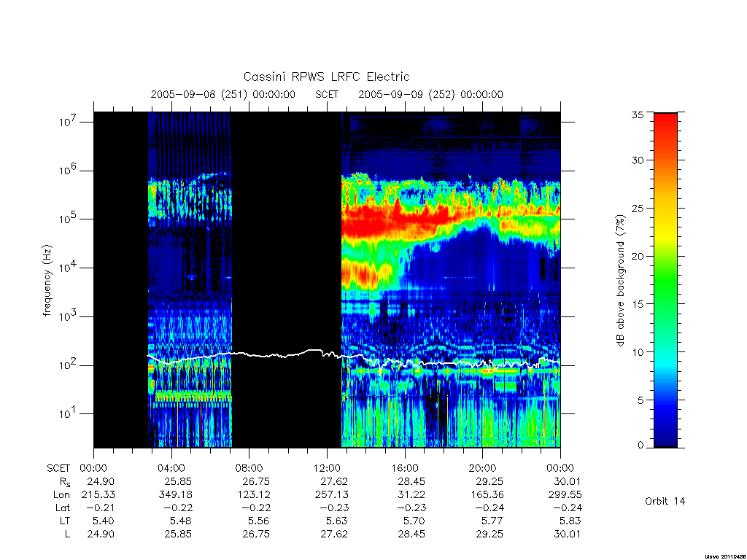Viewport: 747px width, 560px height.
Task: Select the start date '2005-09-08 (251) 00:00:00'
Action: pyautogui.click(x=223, y=94)
